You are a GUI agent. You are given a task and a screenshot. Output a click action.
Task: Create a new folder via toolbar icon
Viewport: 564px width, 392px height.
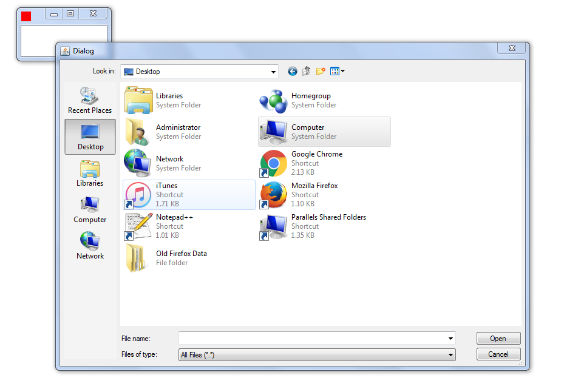click(321, 72)
